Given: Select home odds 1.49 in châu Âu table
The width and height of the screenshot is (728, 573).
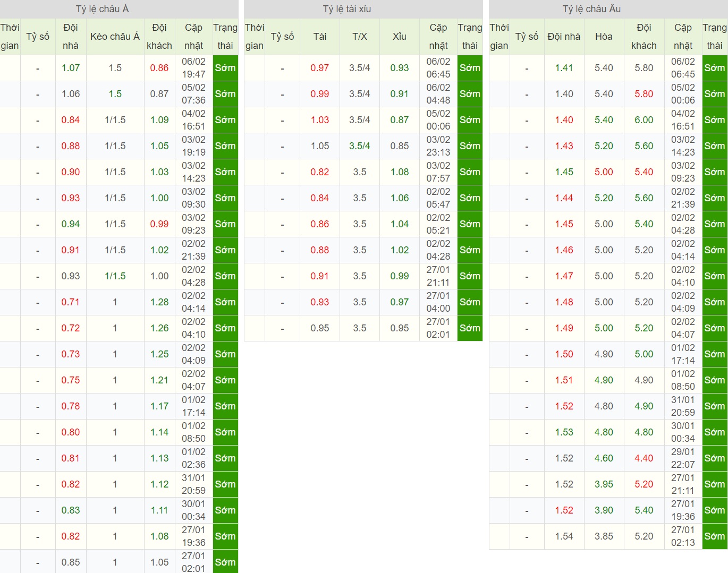Looking at the screenshot, I should 564,328.
